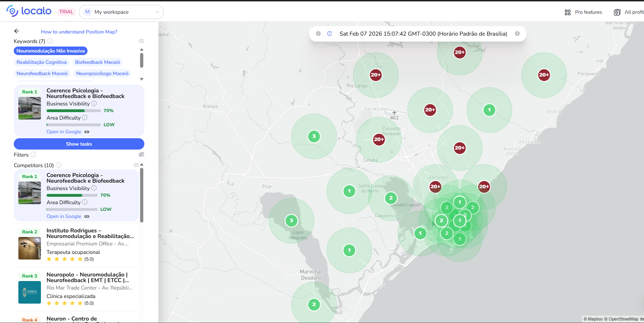Click the Competitors list scroll-up arrow
This screenshot has height=323, width=644.
[142, 165]
